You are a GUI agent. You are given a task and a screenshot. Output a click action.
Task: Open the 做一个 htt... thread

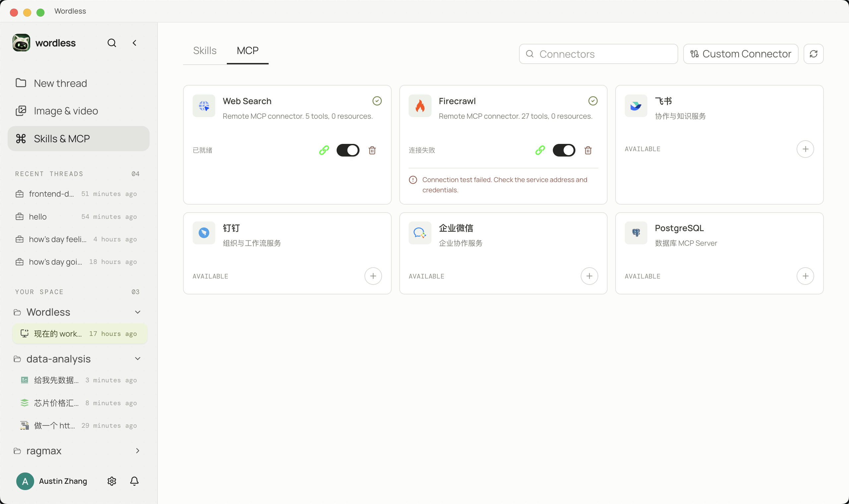80,425
